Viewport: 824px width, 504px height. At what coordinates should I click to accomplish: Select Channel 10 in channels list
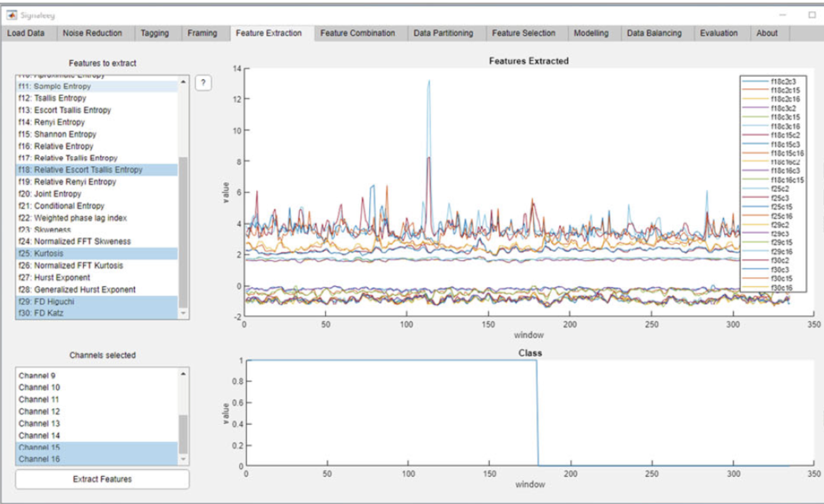[96, 387]
